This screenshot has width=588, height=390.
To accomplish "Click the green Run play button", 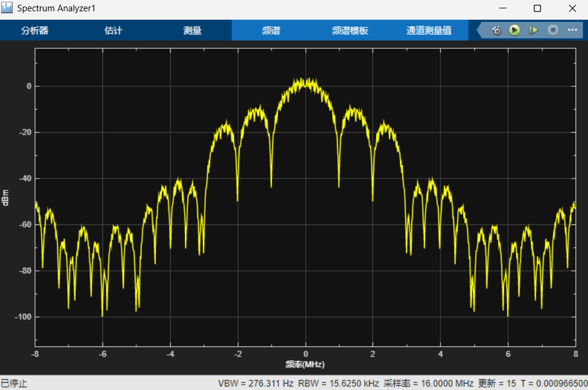I will (514, 30).
